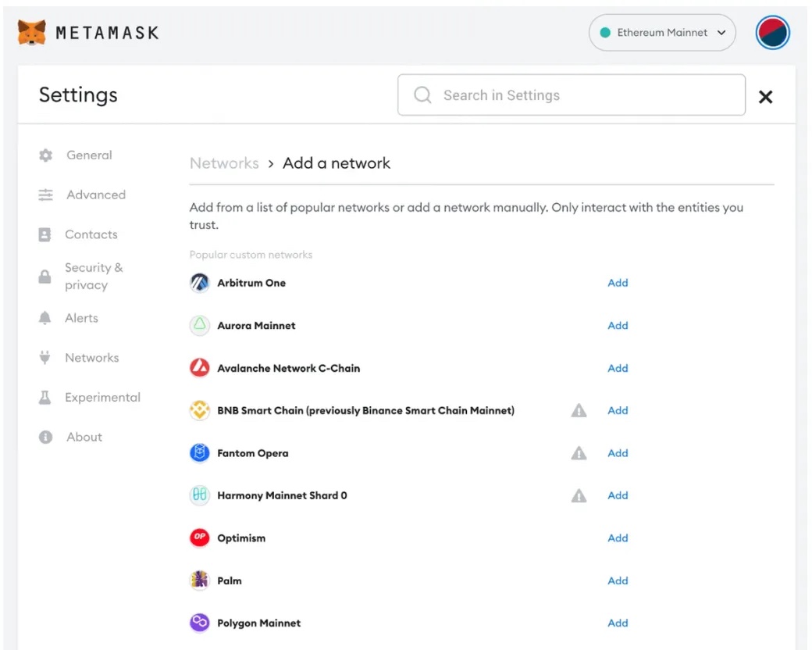Click the Harmony Mainnet Shard 0 logo
Screen dimensions: 812x650
coord(200,495)
